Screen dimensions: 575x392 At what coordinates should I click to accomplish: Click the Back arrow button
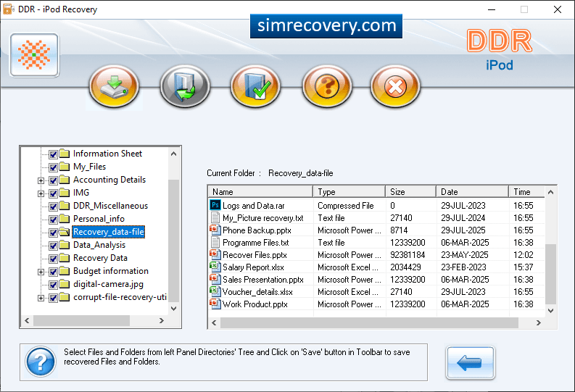(x=470, y=363)
